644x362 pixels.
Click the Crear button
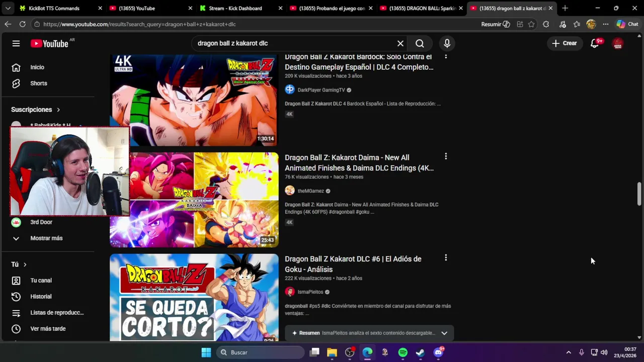coord(564,43)
